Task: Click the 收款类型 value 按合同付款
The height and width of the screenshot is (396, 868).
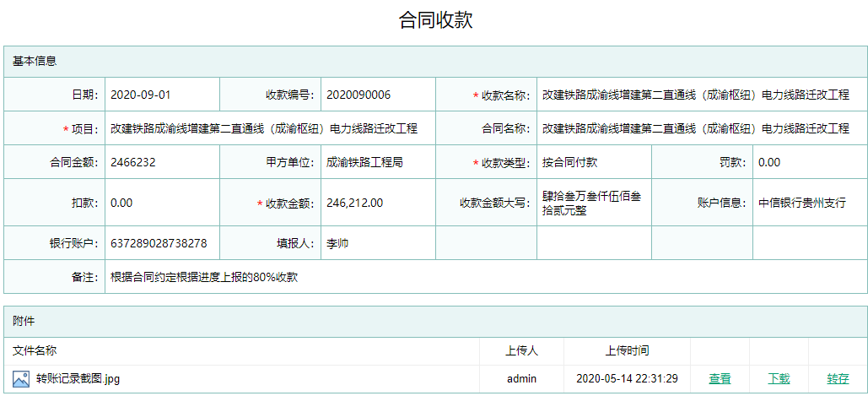Action: (x=569, y=162)
